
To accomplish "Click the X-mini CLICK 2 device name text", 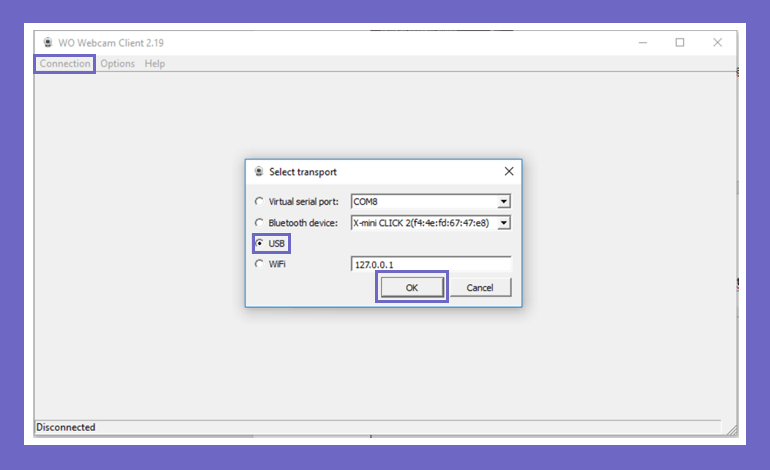I will point(421,223).
